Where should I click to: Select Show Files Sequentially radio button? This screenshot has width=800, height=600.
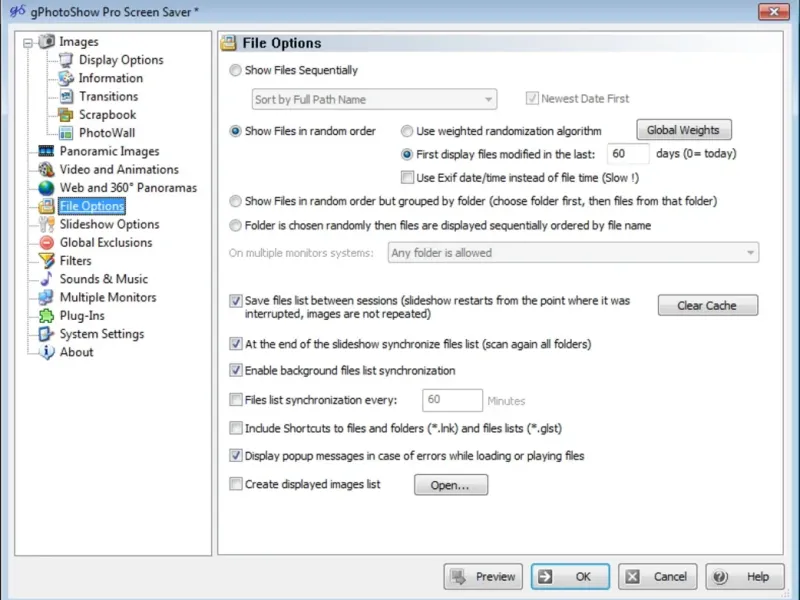click(x=235, y=70)
